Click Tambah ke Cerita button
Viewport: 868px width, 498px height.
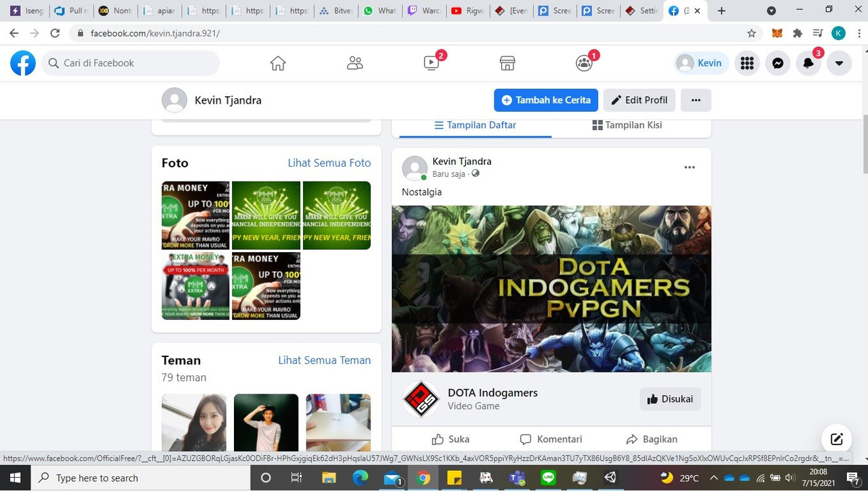coord(546,100)
